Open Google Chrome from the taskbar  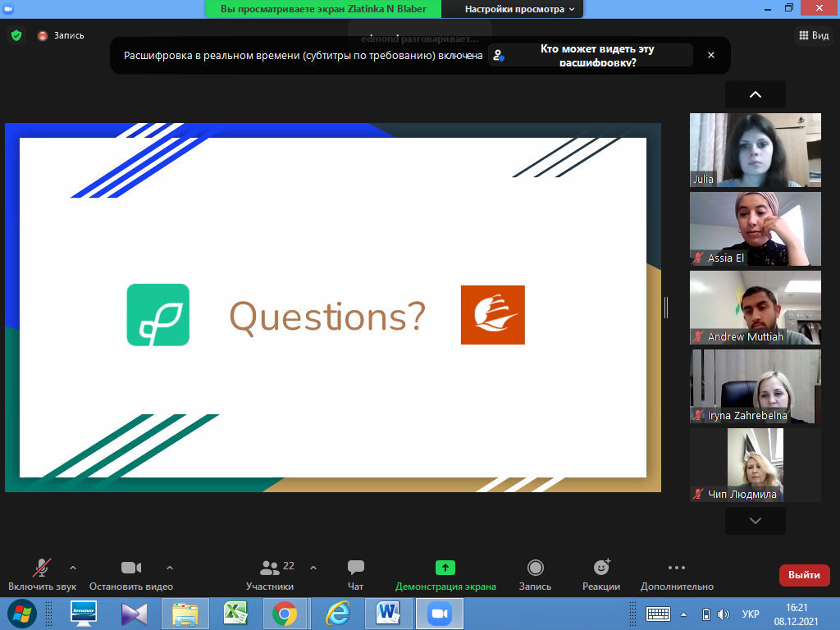[x=285, y=614]
